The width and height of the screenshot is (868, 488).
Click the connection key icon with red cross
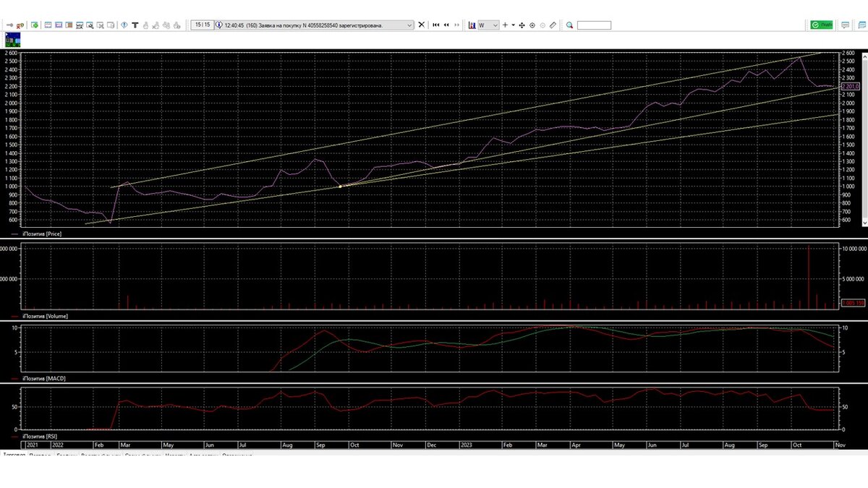[x=20, y=25]
